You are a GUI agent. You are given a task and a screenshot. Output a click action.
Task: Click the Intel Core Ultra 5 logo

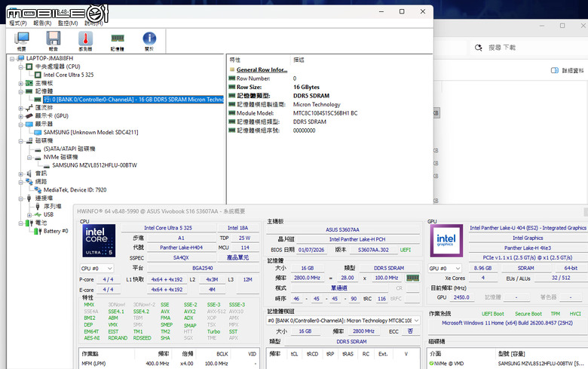(x=99, y=241)
